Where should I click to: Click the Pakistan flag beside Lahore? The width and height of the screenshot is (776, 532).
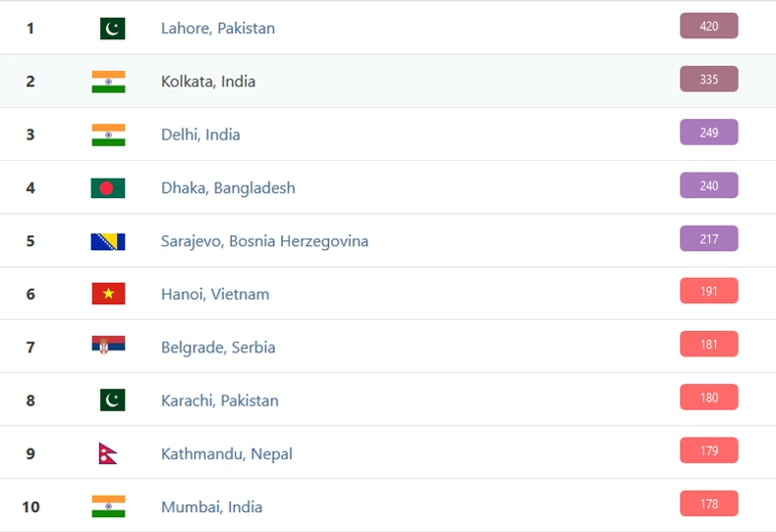point(112,28)
